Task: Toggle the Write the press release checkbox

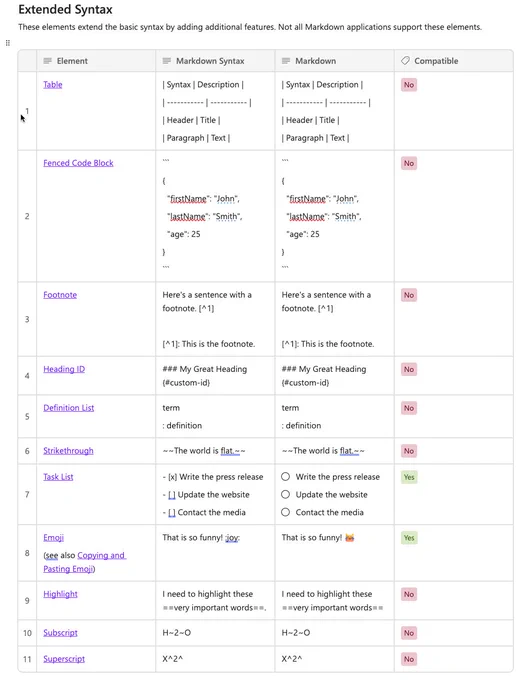Action: [x=285, y=477]
